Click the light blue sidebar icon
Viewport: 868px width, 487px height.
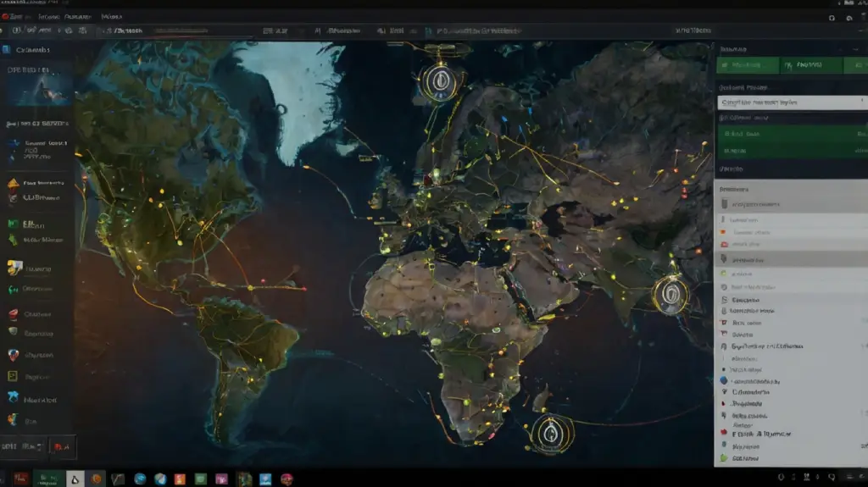point(13,396)
